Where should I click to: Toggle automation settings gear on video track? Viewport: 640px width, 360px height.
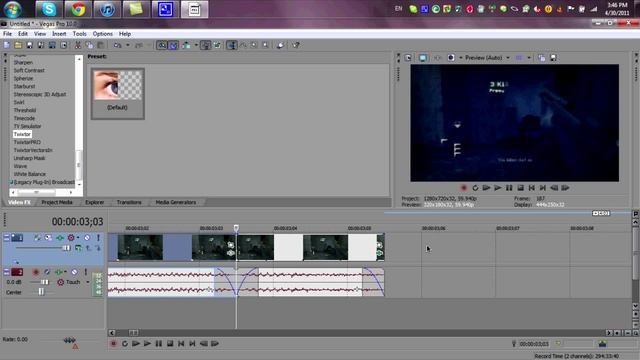[71, 238]
